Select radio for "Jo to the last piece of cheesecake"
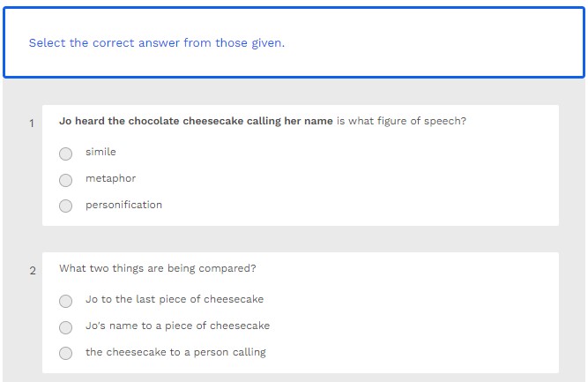The height and width of the screenshot is (382, 588). pyautogui.click(x=66, y=301)
